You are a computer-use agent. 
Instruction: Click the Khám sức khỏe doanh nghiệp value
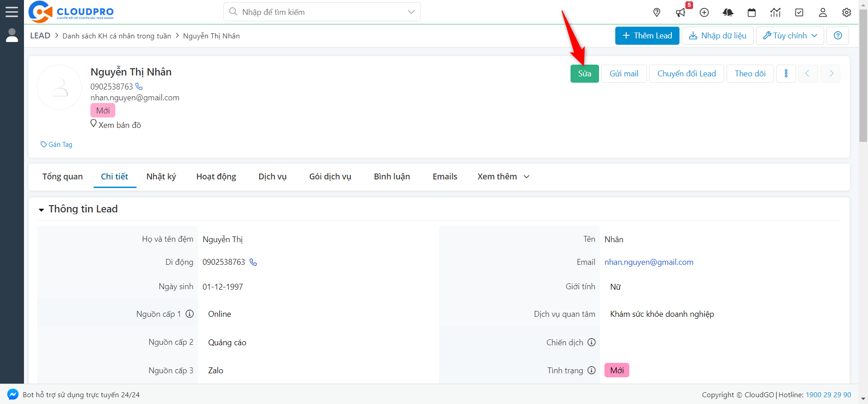[662, 314]
